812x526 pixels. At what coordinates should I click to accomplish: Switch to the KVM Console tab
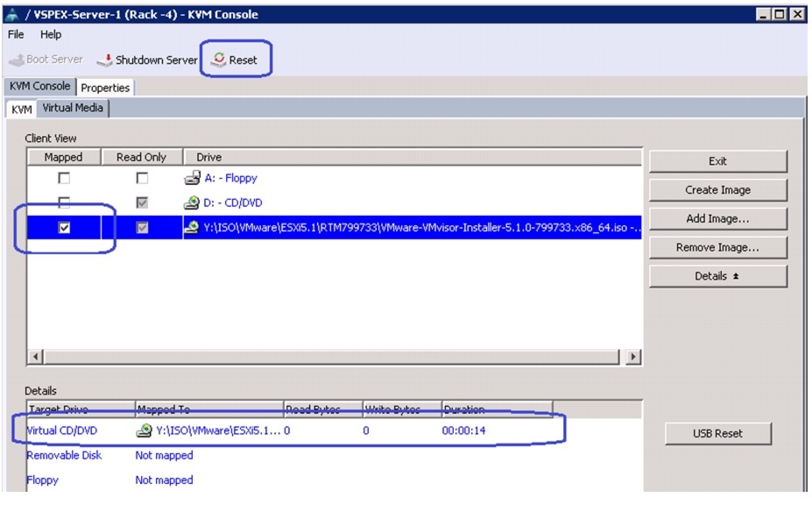pos(40,86)
